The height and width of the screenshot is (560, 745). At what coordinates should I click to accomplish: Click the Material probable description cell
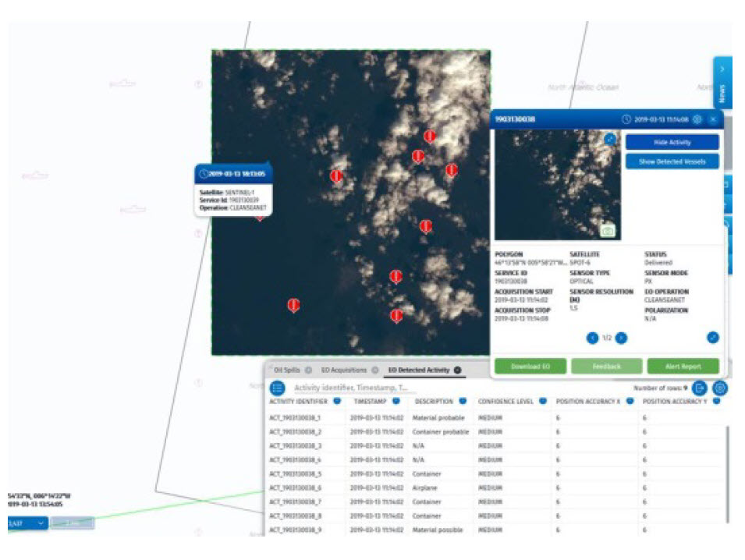438,418
